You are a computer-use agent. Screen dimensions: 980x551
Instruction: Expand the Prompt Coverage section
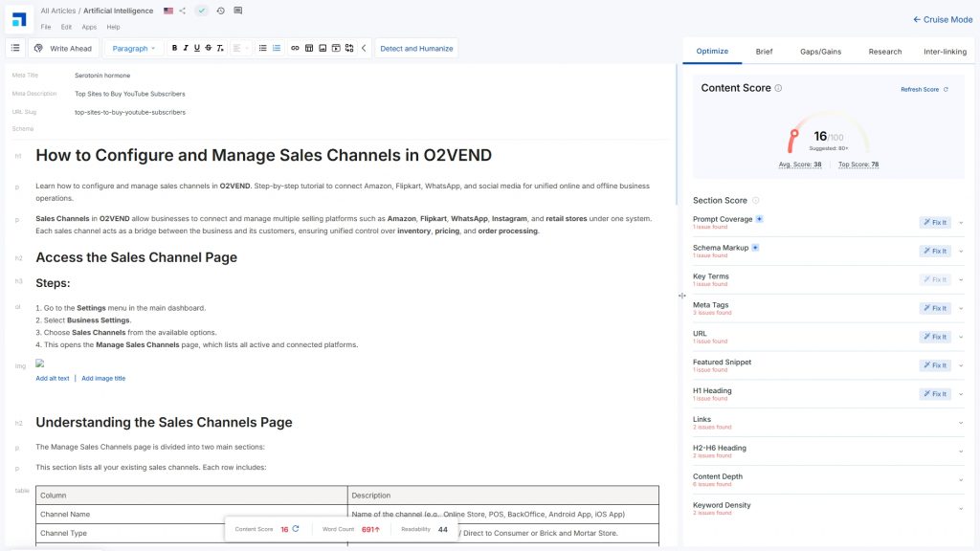[960, 223]
